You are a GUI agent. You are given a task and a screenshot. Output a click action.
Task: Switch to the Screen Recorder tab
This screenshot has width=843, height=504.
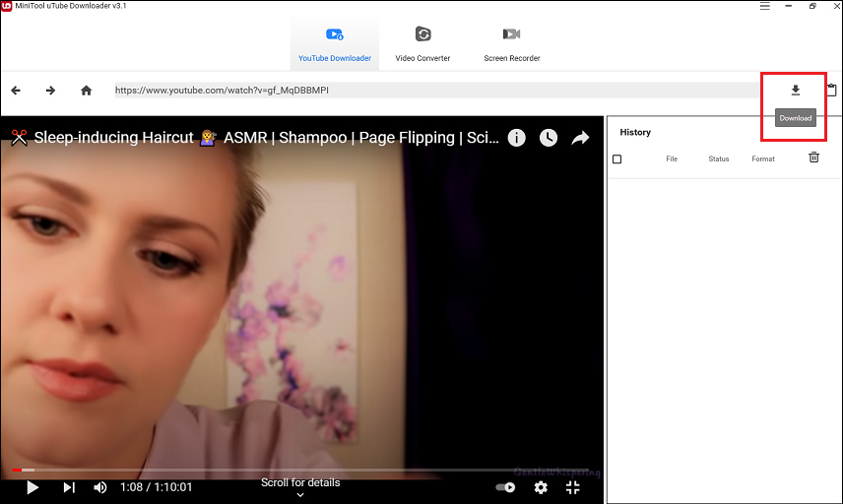point(512,44)
